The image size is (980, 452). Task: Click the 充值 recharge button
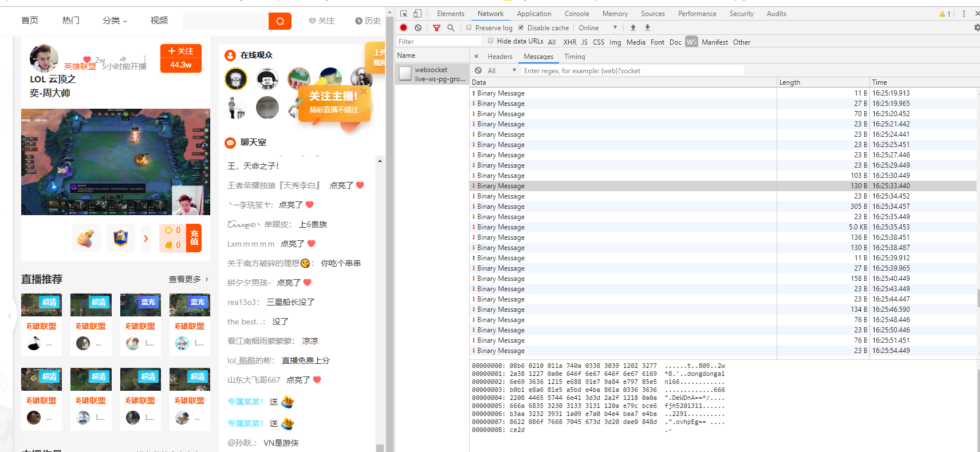point(194,238)
